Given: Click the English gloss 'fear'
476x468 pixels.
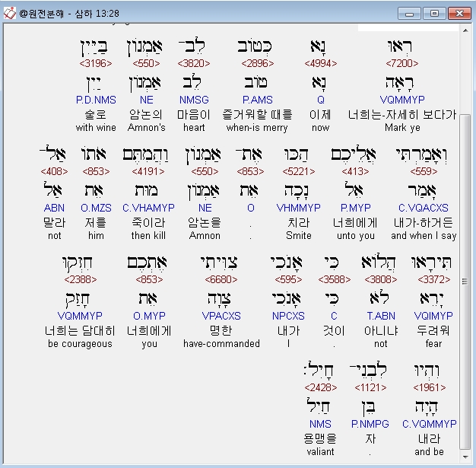Looking at the screenshot, I should [x=433, y=344].
